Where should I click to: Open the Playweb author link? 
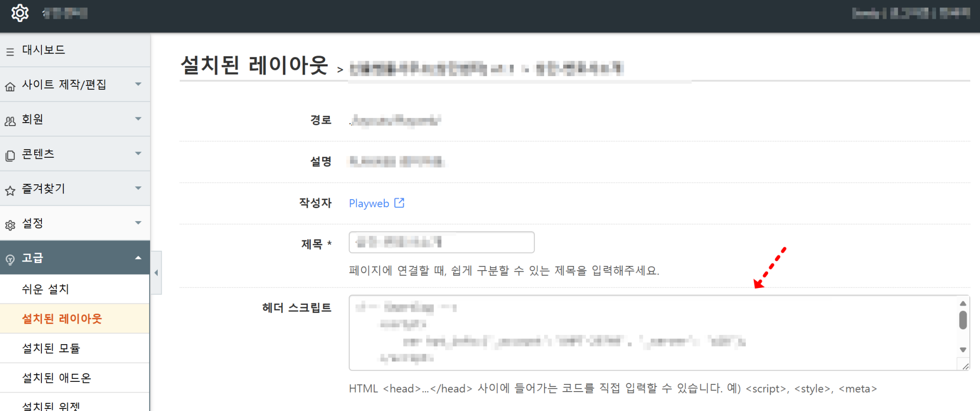(369, 203)
